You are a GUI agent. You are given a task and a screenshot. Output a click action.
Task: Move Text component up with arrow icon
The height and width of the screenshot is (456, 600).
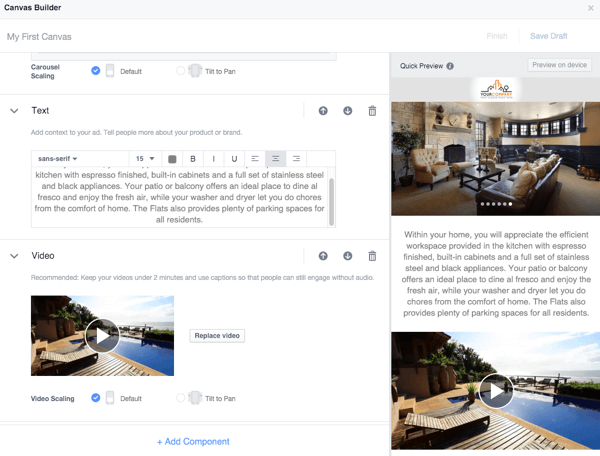pos(323,111)
